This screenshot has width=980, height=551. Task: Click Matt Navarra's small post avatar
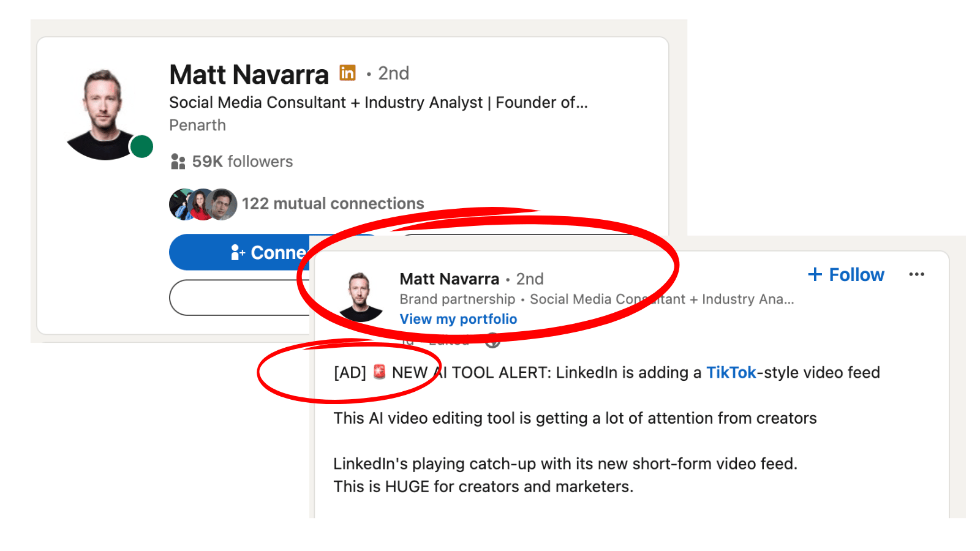coord(361,298)
